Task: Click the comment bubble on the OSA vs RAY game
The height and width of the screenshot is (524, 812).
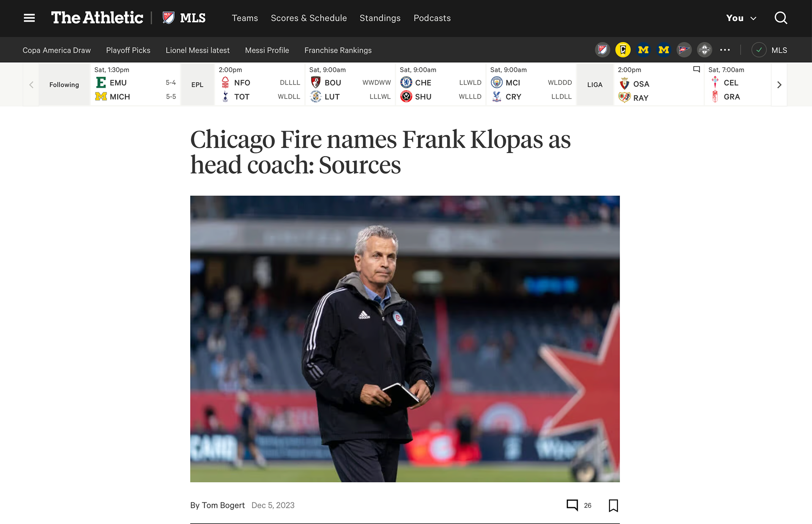Action: tap(697, 69)
